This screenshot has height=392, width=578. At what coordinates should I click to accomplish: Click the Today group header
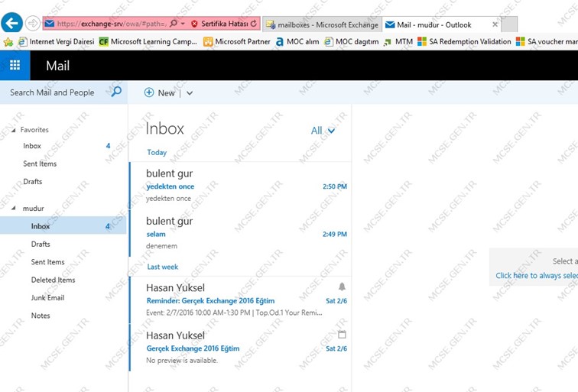[157, 153]
